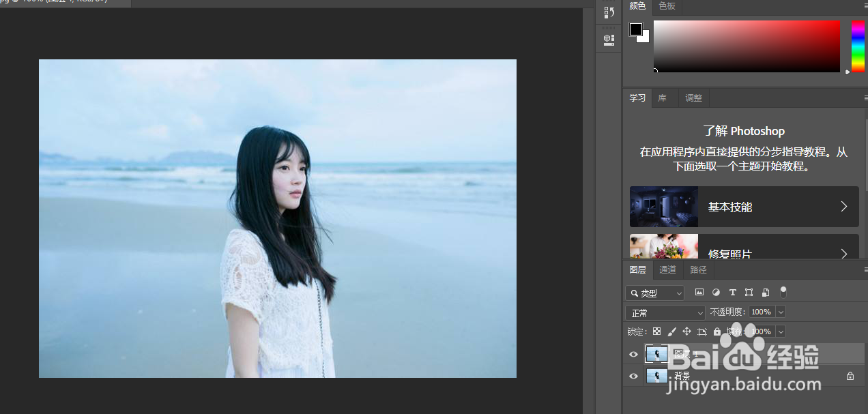Click the 不透明度 100% value field
The height and width of the screenshot is (414, 868).
[x=762, y=312]
